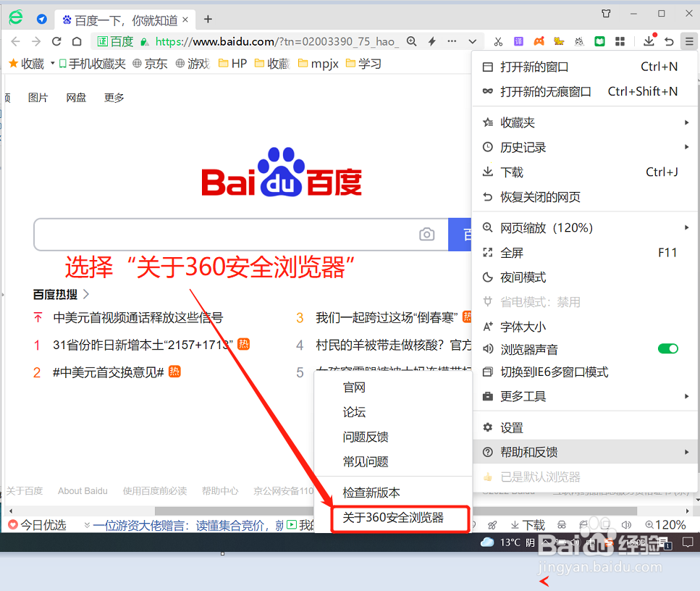700x591 pixels.
Task: Select 打开新的窗口 menu item
Action: 585,67
